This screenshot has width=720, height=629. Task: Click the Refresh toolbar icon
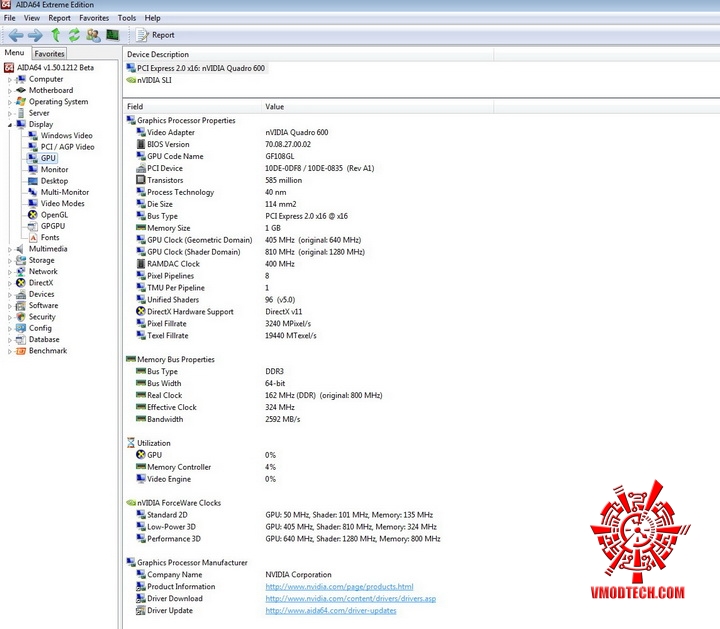pyautogui.click(x=74, y=35)
